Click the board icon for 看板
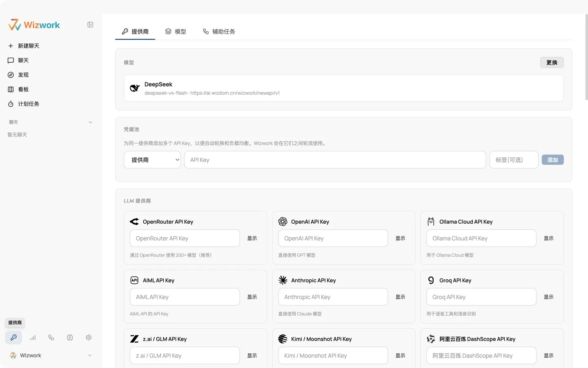 point(11,89)
